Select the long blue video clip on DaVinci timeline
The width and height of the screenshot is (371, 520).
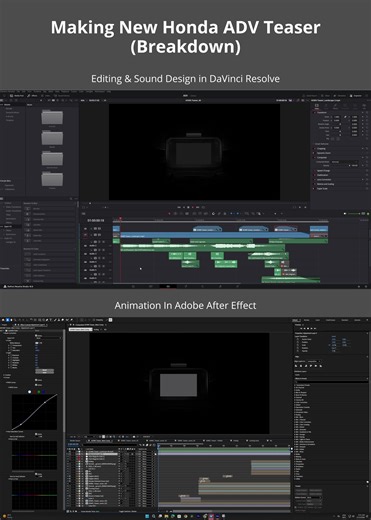pos(215,236)
